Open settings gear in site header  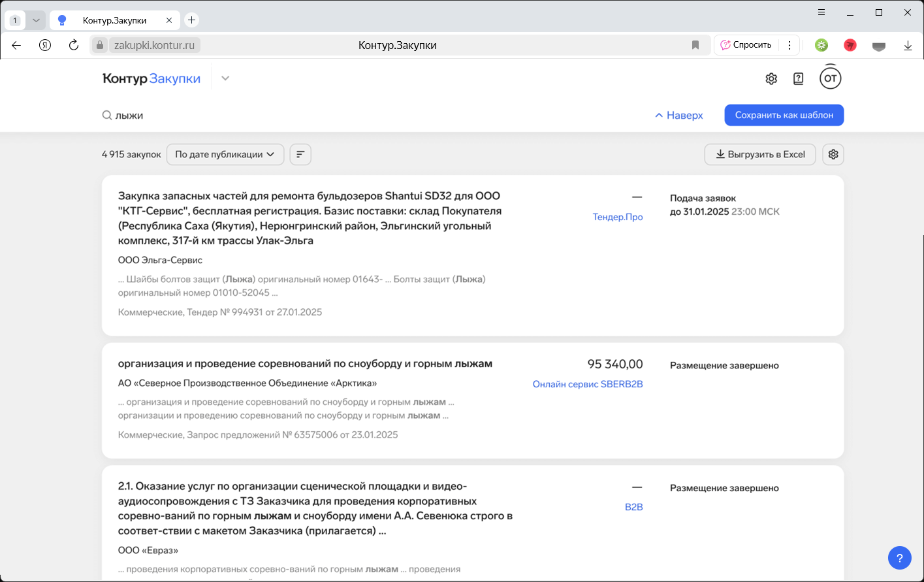point(771,78)
